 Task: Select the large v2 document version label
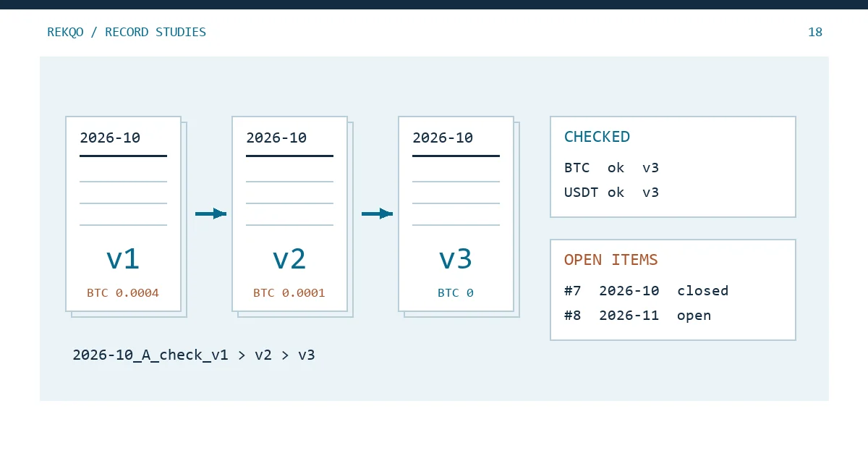tap(289, 259)
